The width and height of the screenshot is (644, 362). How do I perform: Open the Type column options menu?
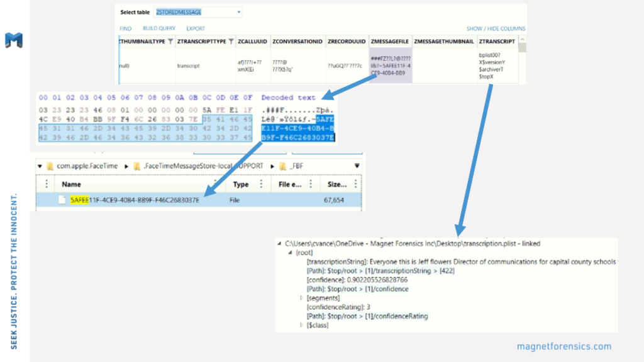point(261,184)
